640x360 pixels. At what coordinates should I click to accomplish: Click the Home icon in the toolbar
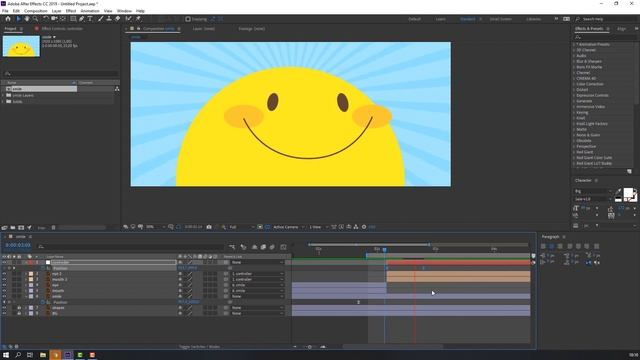8,19
